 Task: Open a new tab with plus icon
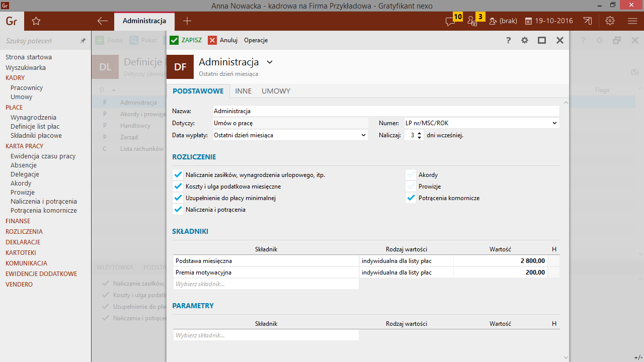pyautogui.click(x=187, y=21)
